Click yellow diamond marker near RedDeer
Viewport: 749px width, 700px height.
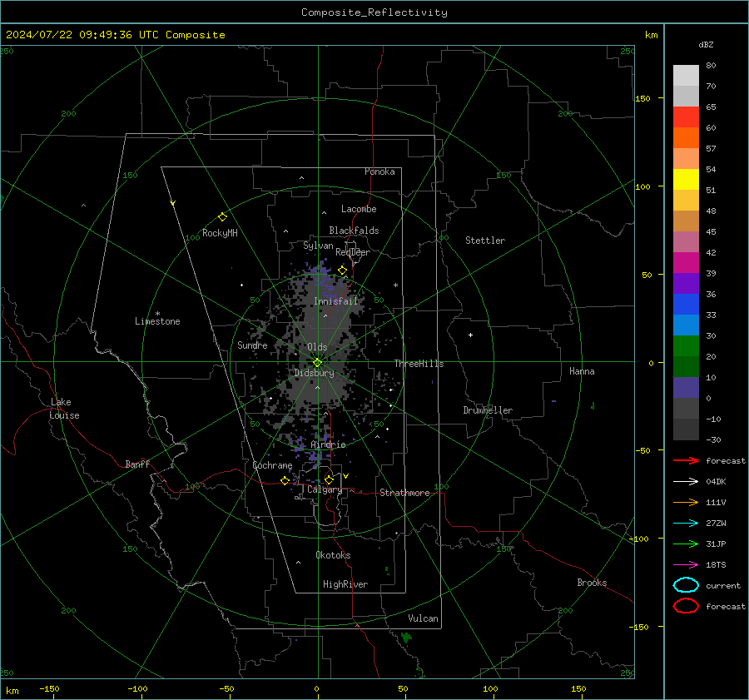point(342,271)
